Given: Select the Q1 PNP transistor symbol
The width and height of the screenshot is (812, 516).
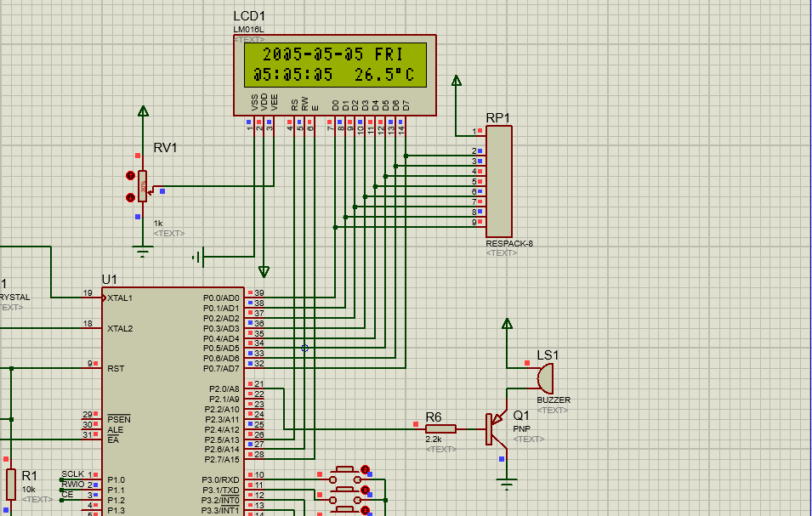Looking at the screenshot, I should (x=496, y=429).
